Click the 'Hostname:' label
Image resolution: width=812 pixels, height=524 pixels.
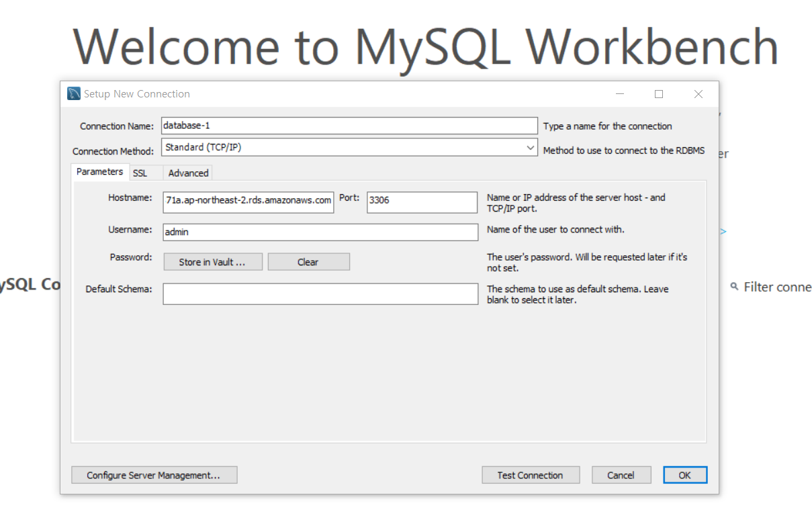pos(130,198)
